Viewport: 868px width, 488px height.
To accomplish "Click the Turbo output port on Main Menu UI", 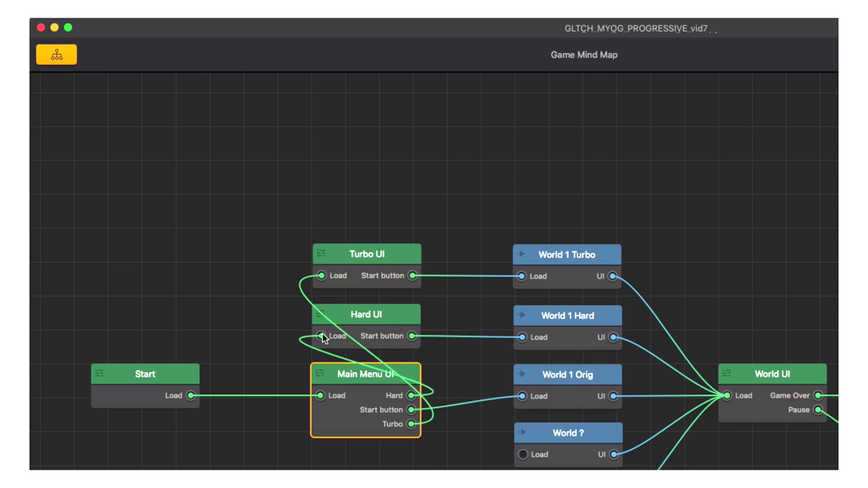I will tap(412, 424).
